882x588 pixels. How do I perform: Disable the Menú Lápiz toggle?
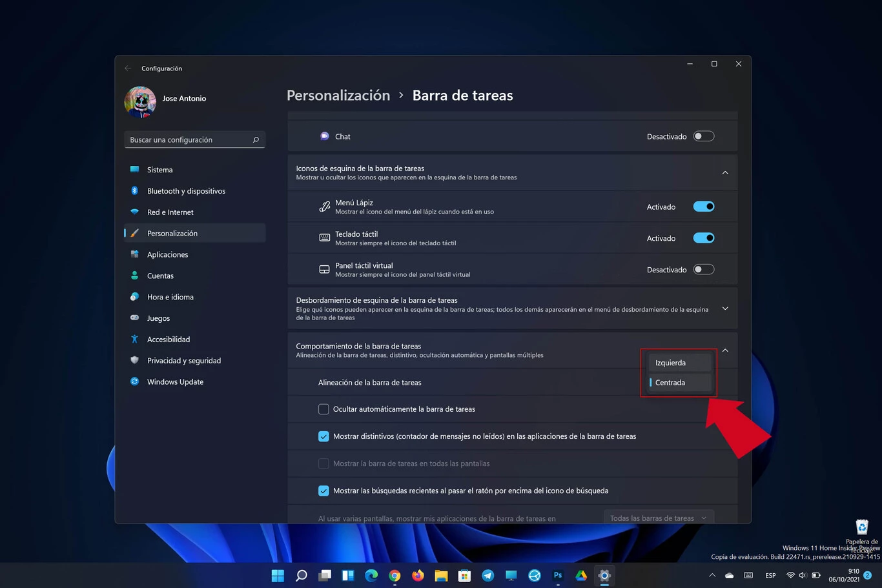click(703, 207)
